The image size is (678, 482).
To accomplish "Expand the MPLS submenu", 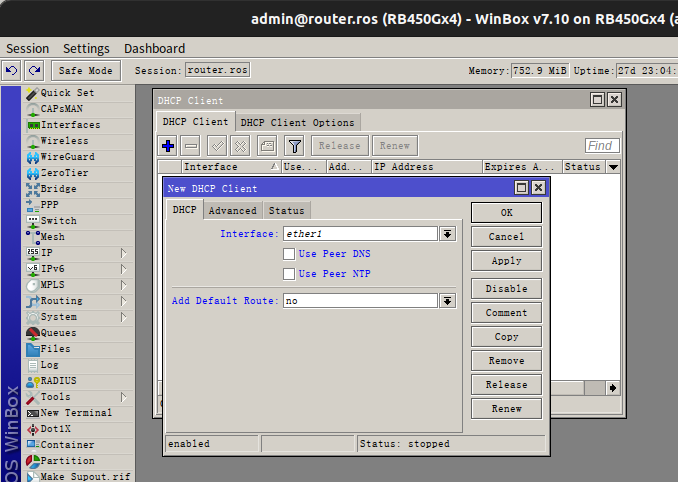I will click(124, 285).
